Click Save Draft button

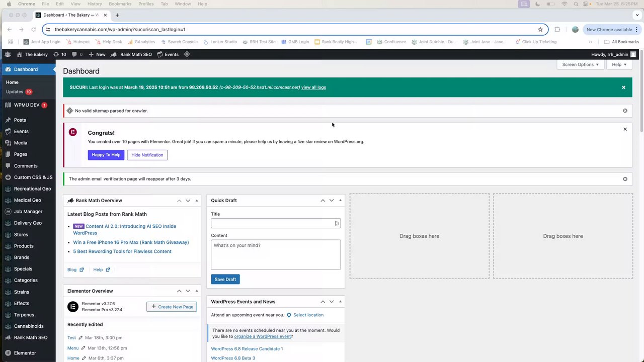[x=225, y=280]
